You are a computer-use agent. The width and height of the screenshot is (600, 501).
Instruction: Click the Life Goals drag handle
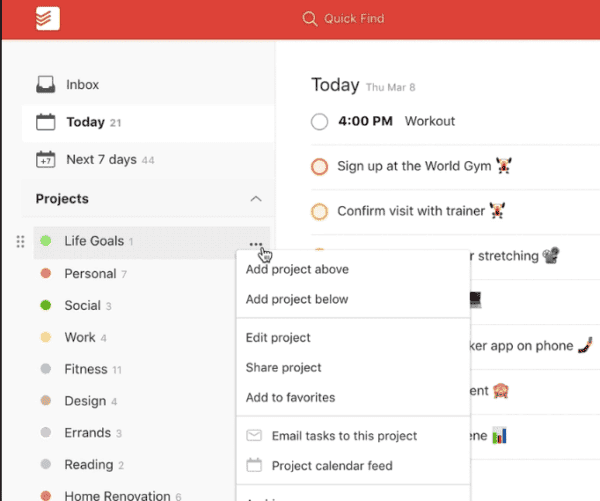click(21, 242)
